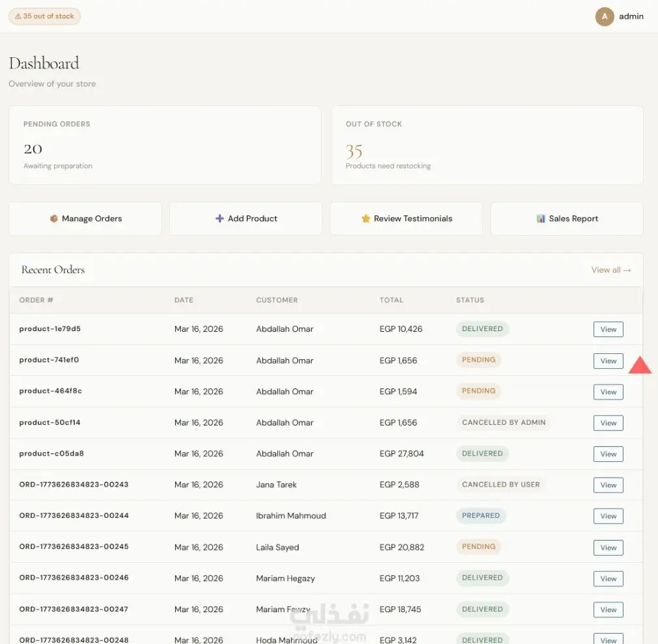Screen dimensions: 658x644
Task: Click the 35 out of stock alert badge
Action: [44, 16]
